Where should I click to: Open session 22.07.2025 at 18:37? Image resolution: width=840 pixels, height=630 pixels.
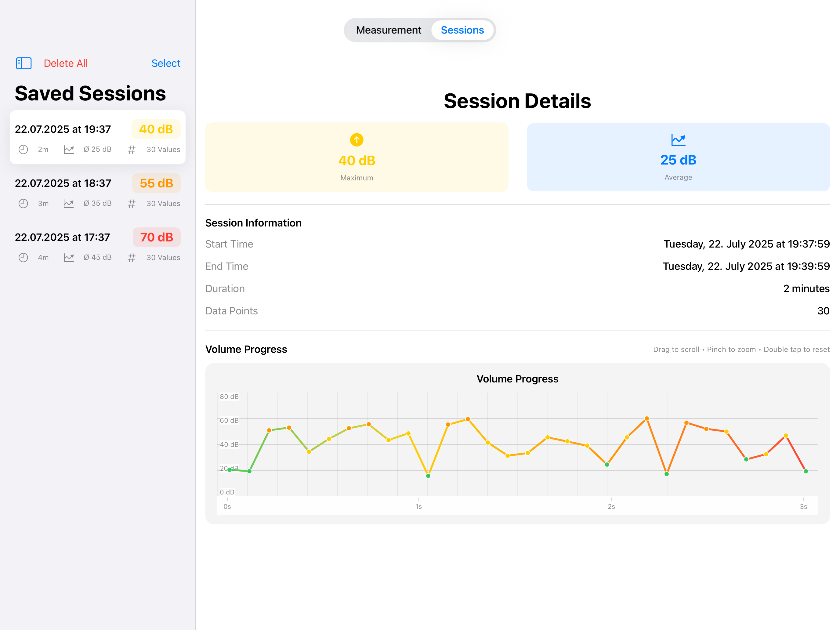pyautogui.click(x=98, y=191)
